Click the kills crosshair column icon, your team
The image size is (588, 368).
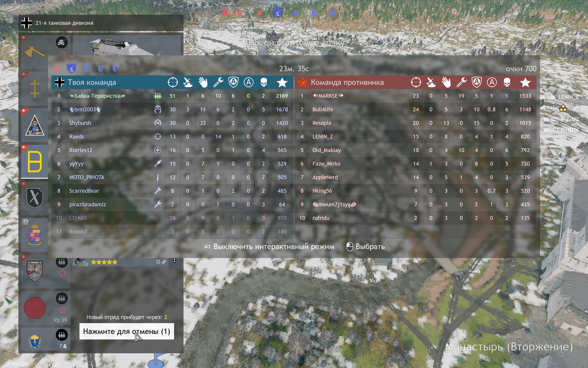173,82
